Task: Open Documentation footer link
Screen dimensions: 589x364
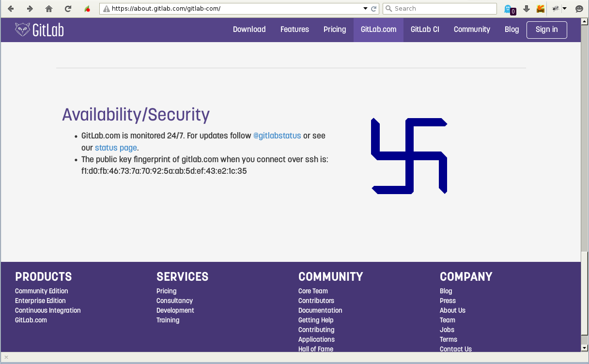Action: 320,310
